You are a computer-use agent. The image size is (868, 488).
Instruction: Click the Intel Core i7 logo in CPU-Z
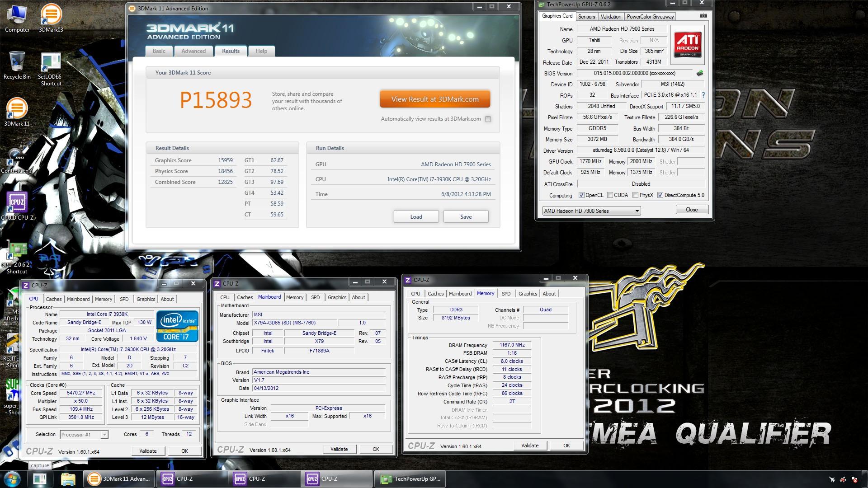pos(177,326)
